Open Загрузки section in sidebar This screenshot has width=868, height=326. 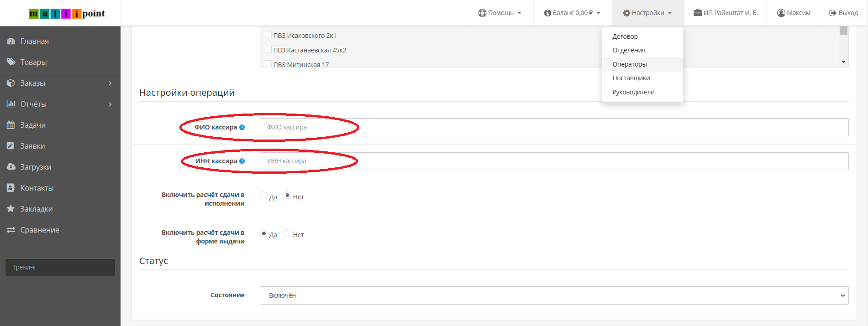(60, 167)
